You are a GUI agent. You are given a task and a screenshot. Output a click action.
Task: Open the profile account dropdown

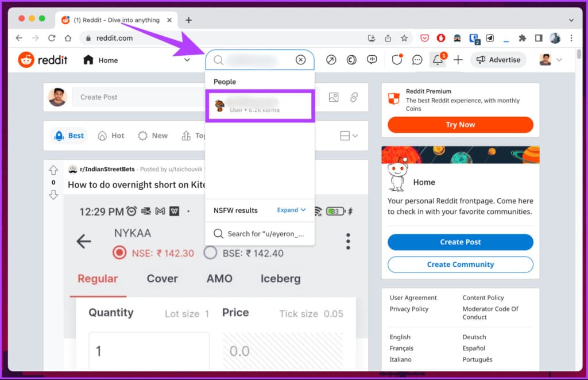coord(551,60)
